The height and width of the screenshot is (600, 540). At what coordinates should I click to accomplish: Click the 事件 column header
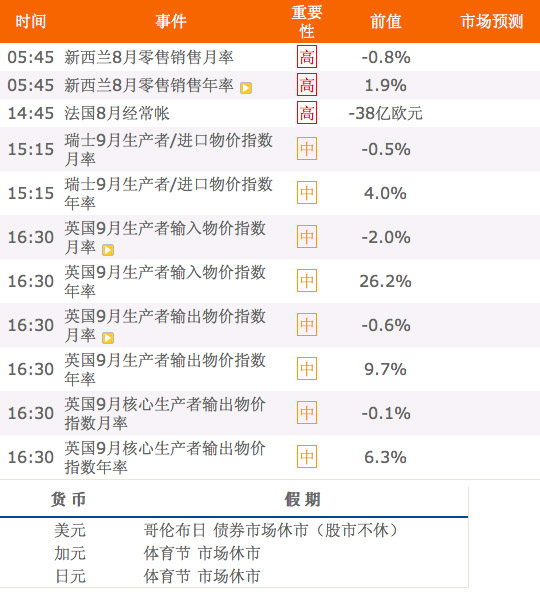click(171, 21)
